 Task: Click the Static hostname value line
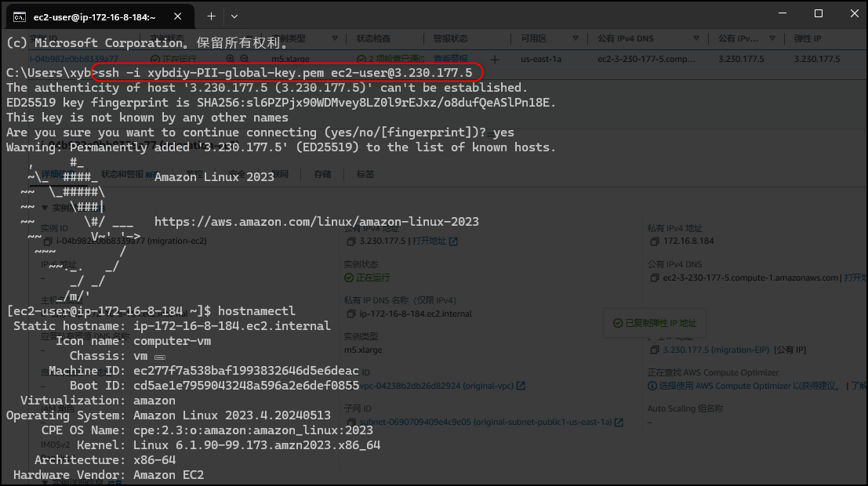coord(173,326)
